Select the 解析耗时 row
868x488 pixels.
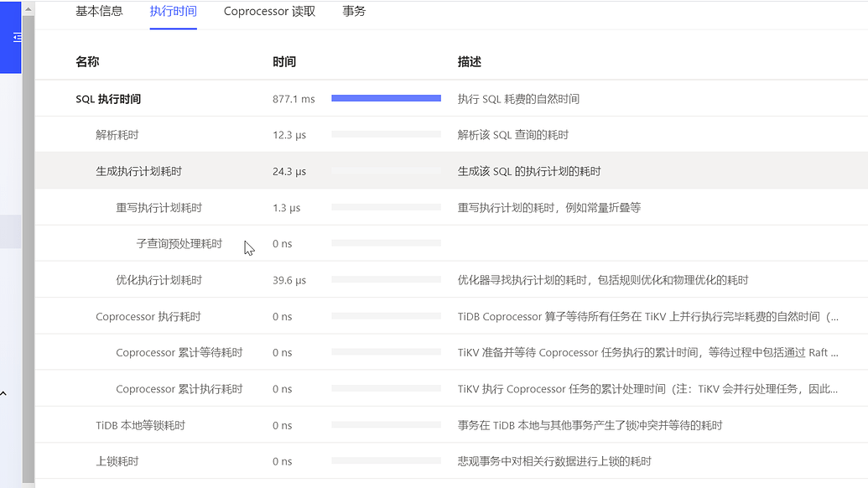pyautogui.click(x=117, y=135)
